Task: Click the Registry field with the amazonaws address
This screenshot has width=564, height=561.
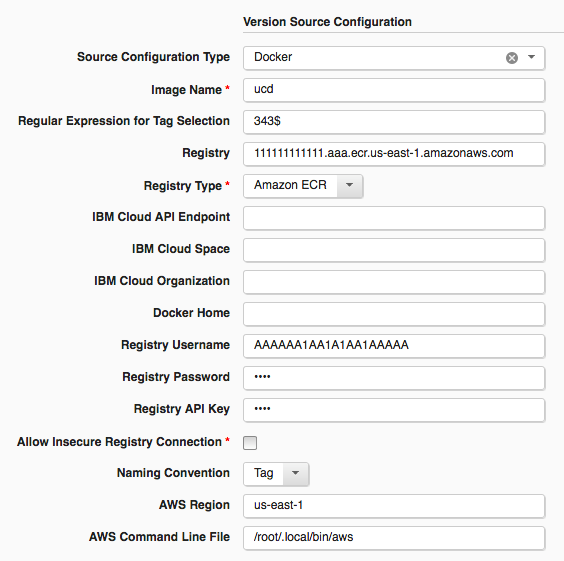Action: click(x=394, y=154)
